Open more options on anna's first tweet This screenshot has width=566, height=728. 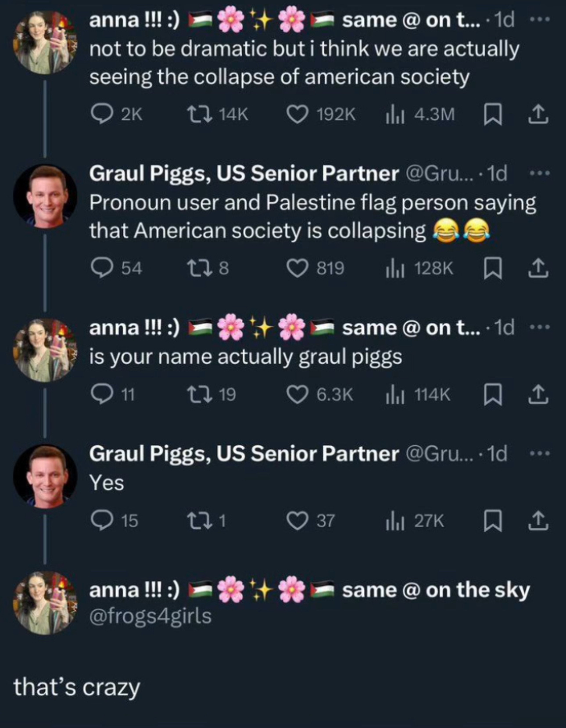click(x=539, y=20)
